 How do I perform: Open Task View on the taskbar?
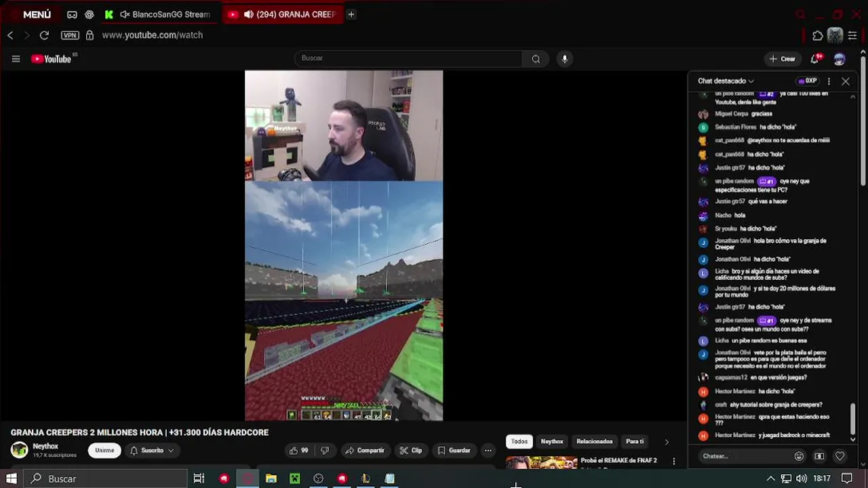pyautogui.click(x=199, y=479)
